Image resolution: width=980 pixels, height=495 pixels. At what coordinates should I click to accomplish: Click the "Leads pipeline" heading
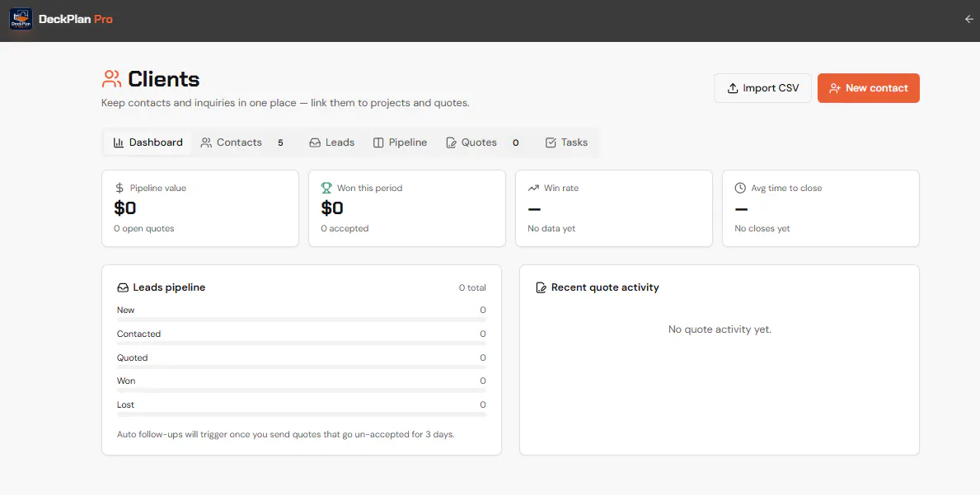[x=169, y=287]
